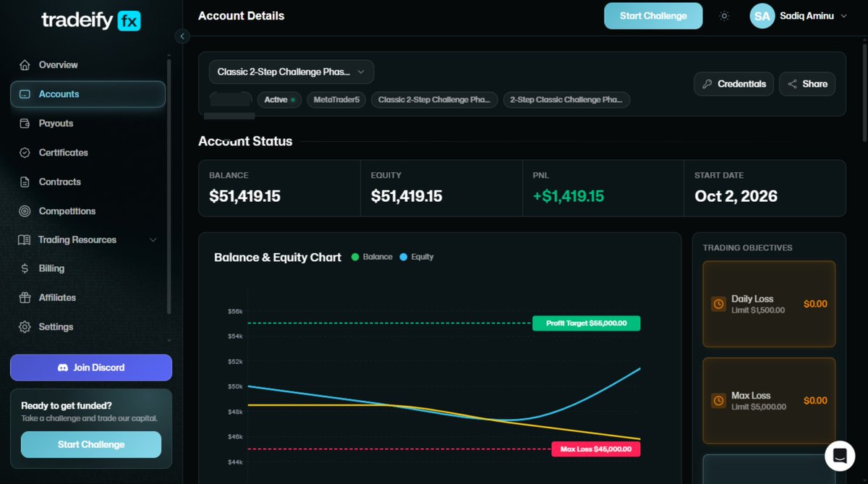Open Competitions page
This screenshot has width=868, height=484.
point(88,211)
